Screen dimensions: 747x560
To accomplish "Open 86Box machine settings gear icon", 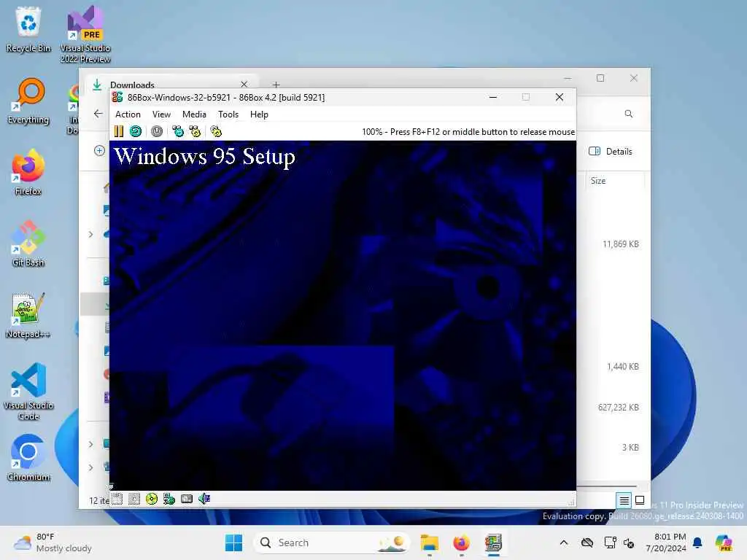I will coord(216,131).
